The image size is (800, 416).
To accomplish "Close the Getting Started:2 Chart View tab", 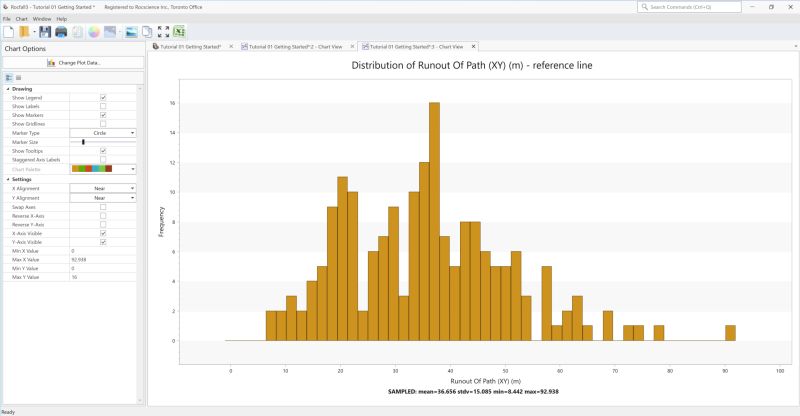I will pyautogui.click(x=352, y=46).
